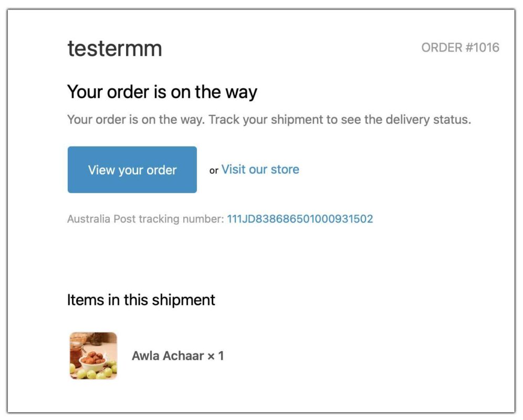Open the store via the testermm header
The image size is (523, 420).
114,48
